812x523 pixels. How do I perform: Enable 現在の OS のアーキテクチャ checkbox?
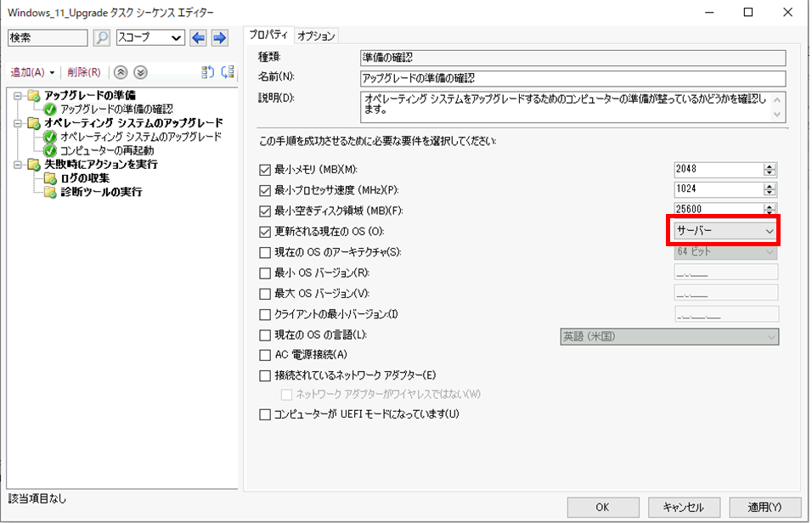point(265,252)
